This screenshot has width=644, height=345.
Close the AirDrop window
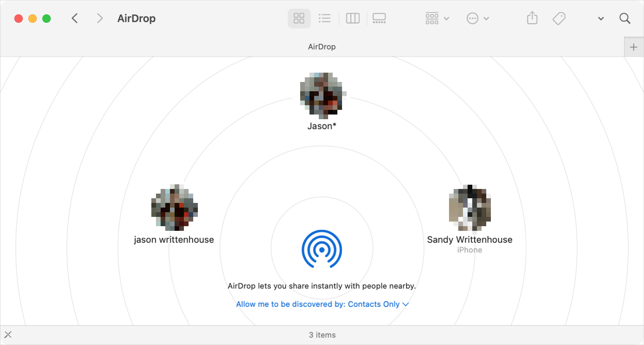coord(19,19)
